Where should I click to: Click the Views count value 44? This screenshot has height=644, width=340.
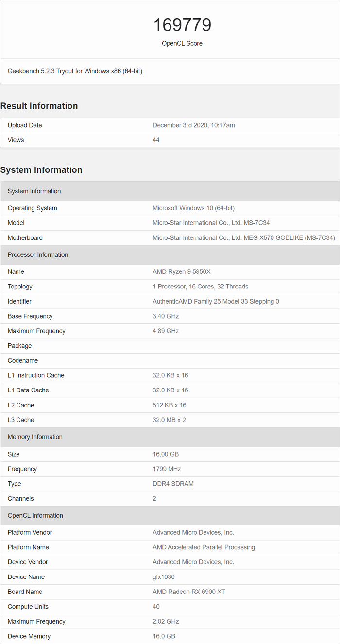[x=156, y=140]
